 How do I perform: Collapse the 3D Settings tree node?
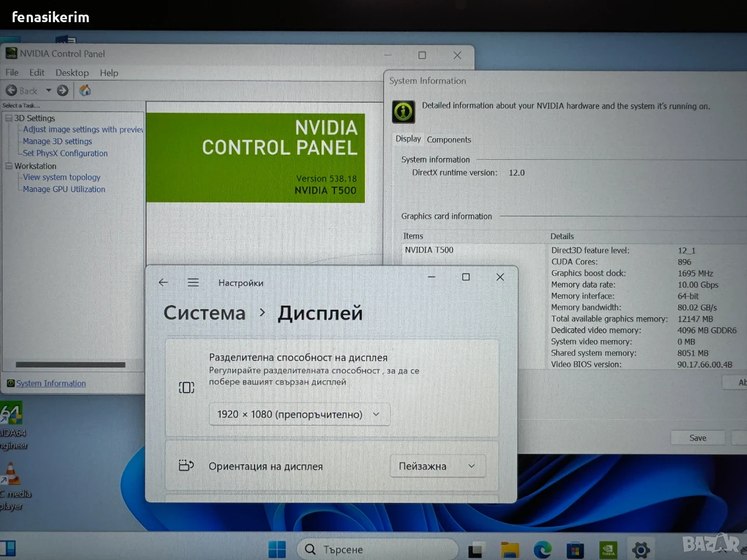coord(9,118)
